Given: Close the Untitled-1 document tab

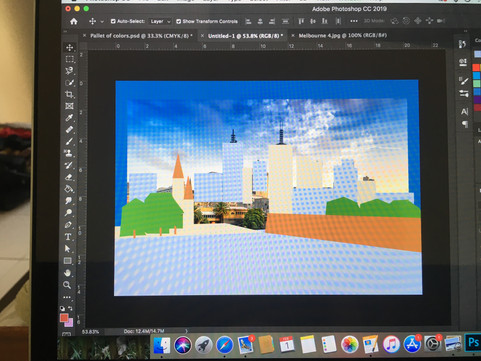Looking at the screenshot, I should 202,36.
